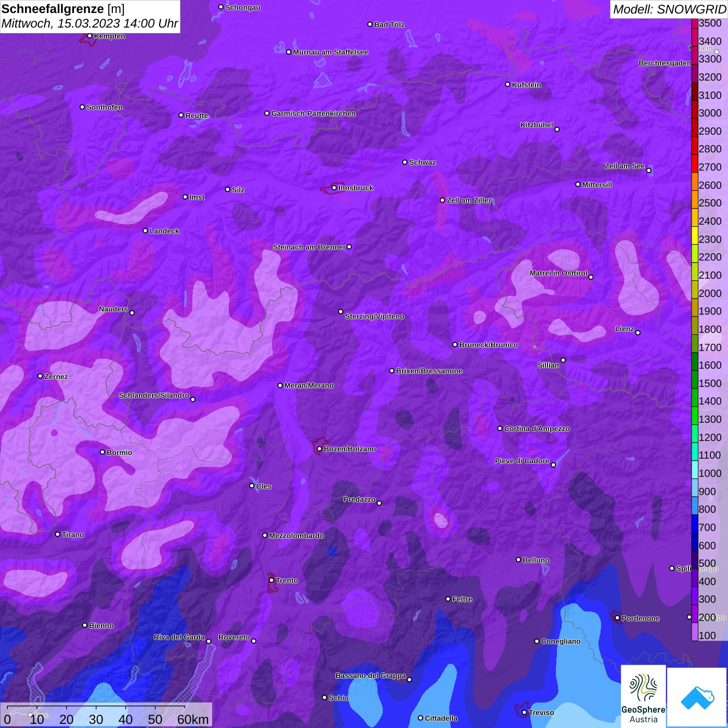728x728 pixels.
Task: Click the Schwaz marker dot
Action: click(405, 162)
